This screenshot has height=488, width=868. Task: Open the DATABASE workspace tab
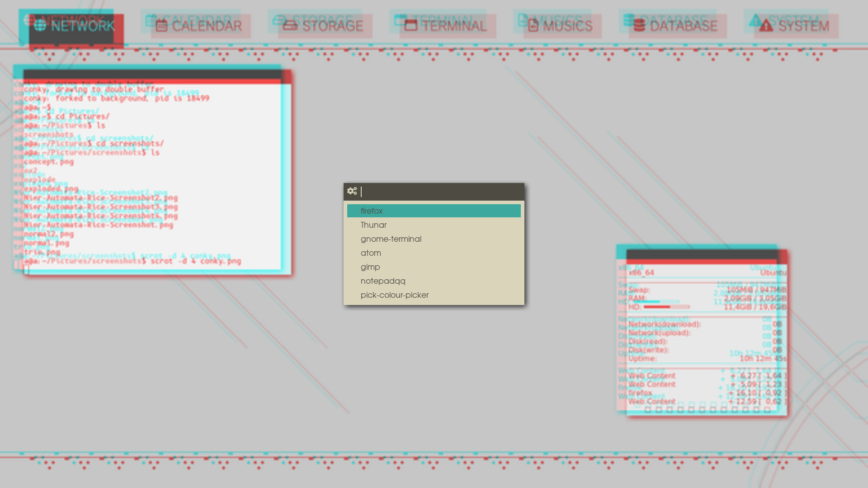[684, 26]
